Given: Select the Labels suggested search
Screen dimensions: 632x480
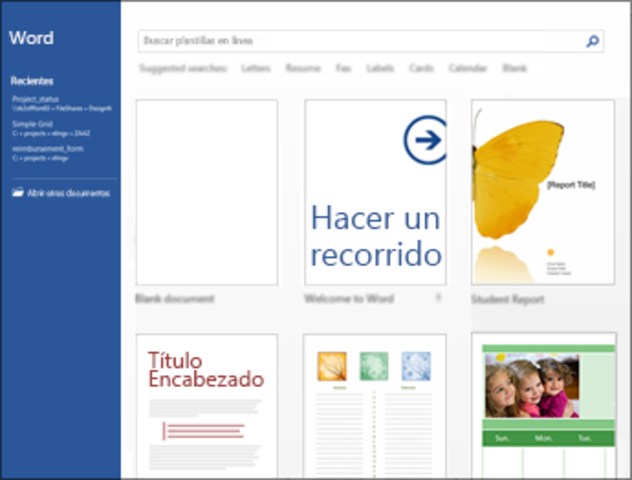Looking at the screenshot, I should click(380, 68).
